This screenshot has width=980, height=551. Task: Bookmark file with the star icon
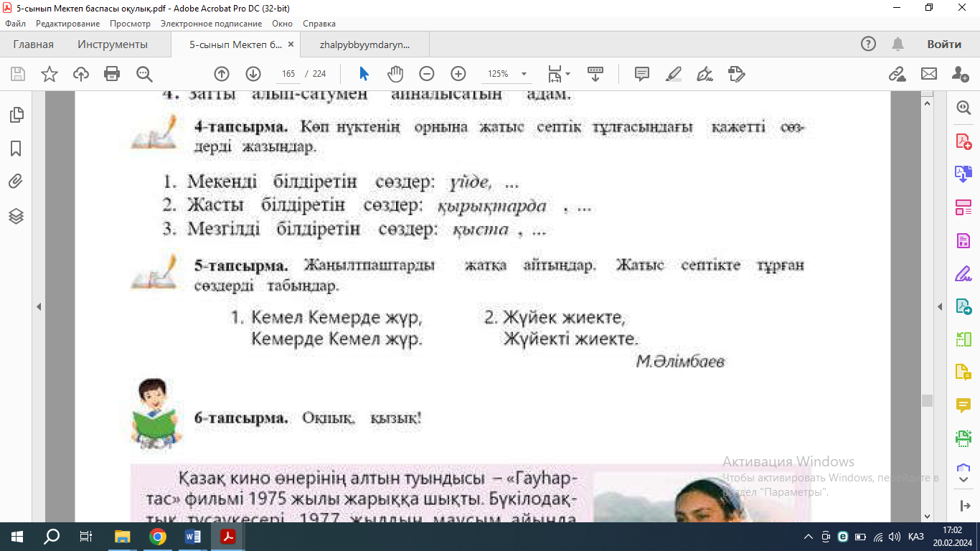(x=50, y=74)
